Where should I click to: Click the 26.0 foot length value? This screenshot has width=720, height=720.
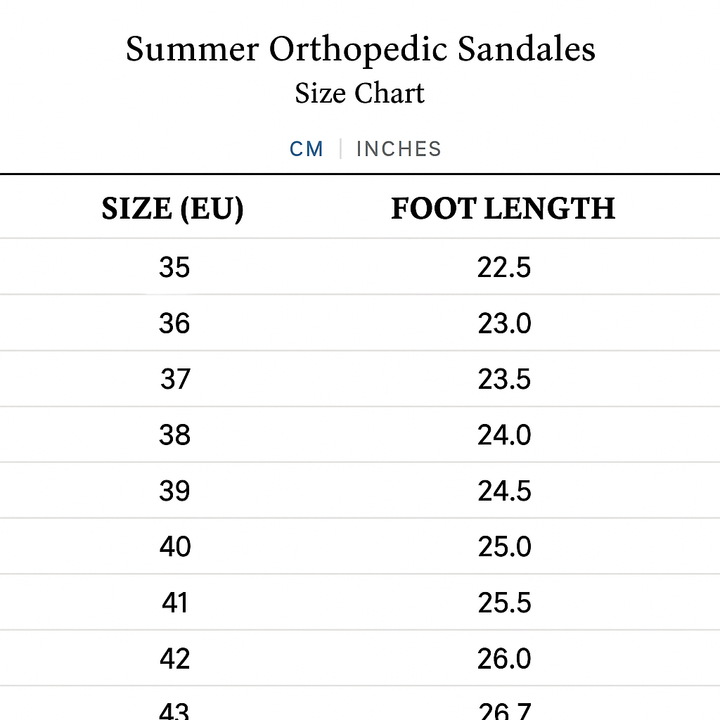(504, 660)
